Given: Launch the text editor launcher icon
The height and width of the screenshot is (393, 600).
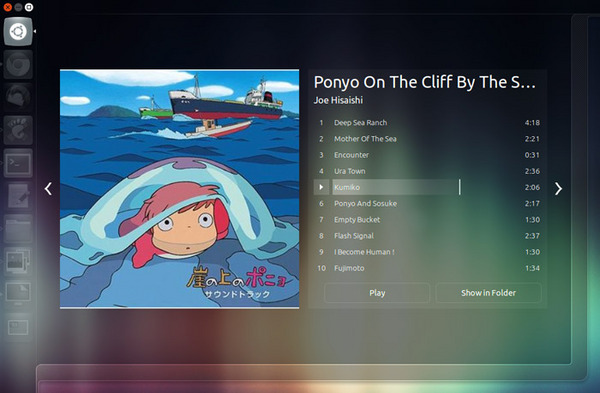Looking at the screenshot, I should point(18,196).
